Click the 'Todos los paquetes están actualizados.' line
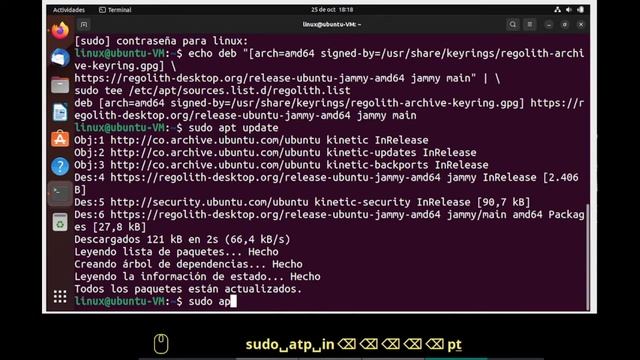 [x=188, y=289]
